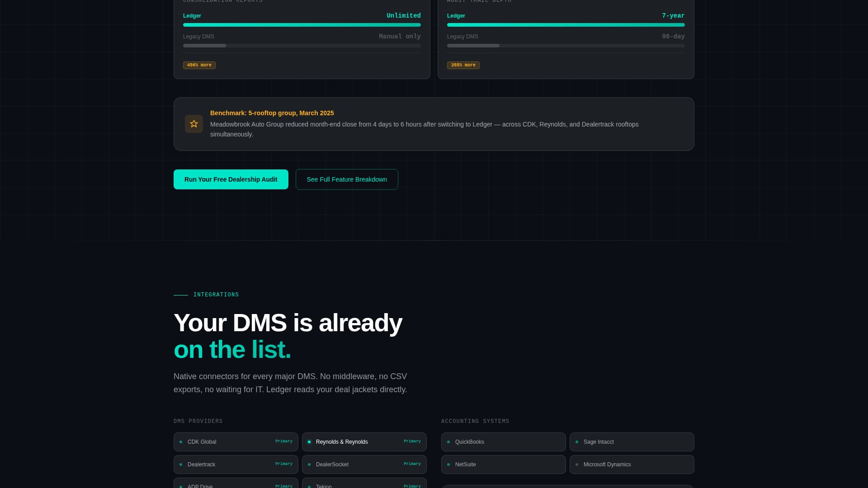Click the Primary tag on CDK Global
Viewport: 868px width, 488px height.
[x=284, y=441]
